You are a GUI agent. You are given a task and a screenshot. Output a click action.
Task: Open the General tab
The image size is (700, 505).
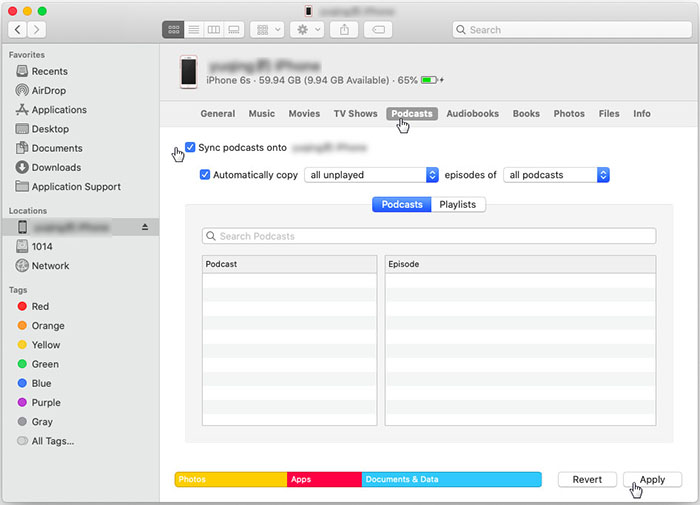(x=217, y=113)
